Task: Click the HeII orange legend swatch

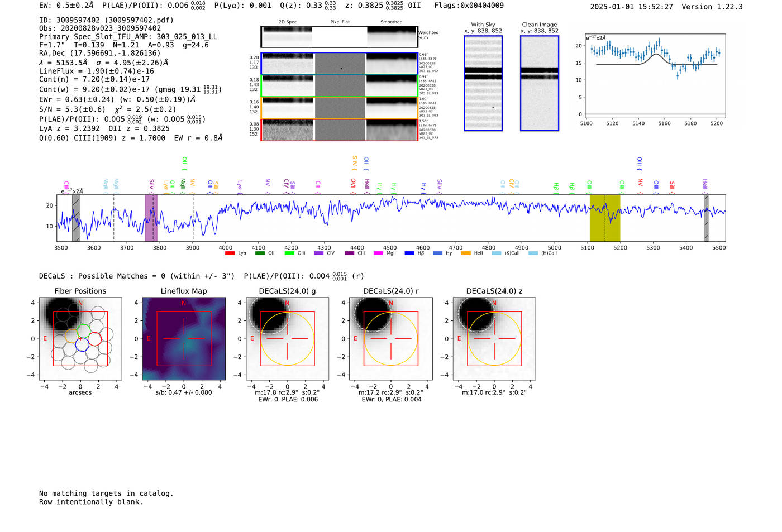Action: coord(466,253)
